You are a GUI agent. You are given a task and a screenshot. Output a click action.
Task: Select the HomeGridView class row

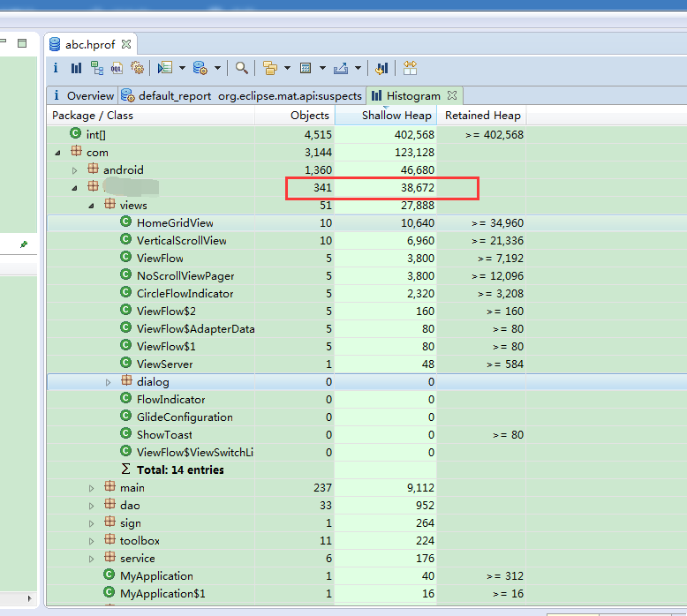(x=175, y=223)
